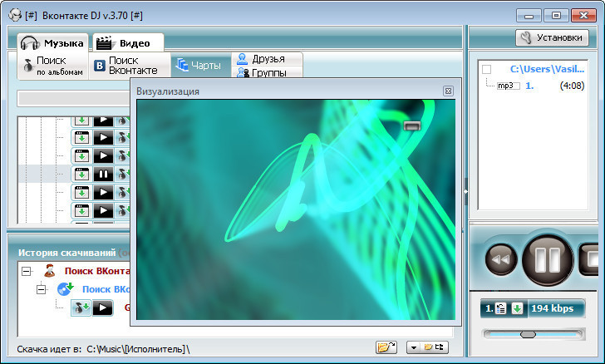Open the Группы section
Screen dimensions: 605x364
click(x=267, y=72)
